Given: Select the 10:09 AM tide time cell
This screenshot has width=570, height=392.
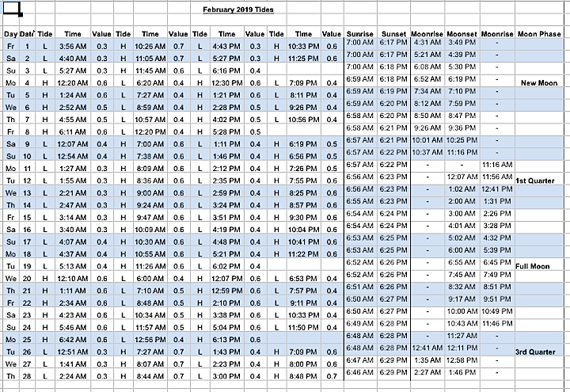Looking at the screenshot, I should (149, 230).
